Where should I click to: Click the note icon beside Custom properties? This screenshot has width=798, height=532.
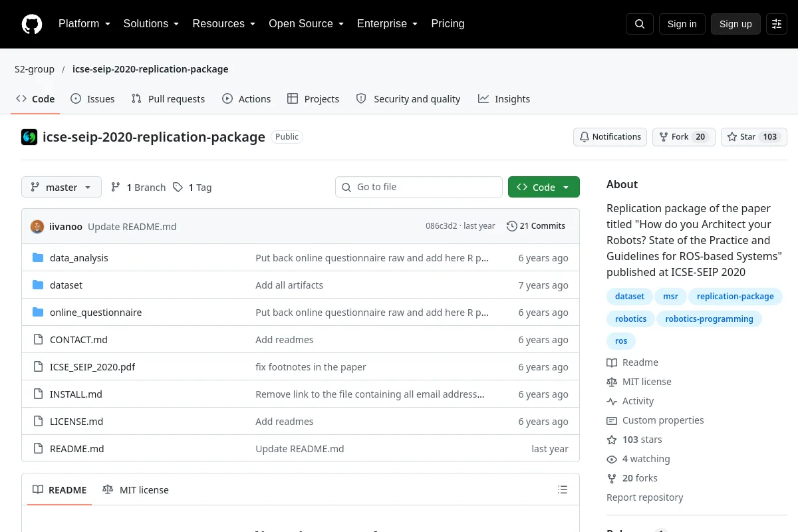(x=612, y=421)
